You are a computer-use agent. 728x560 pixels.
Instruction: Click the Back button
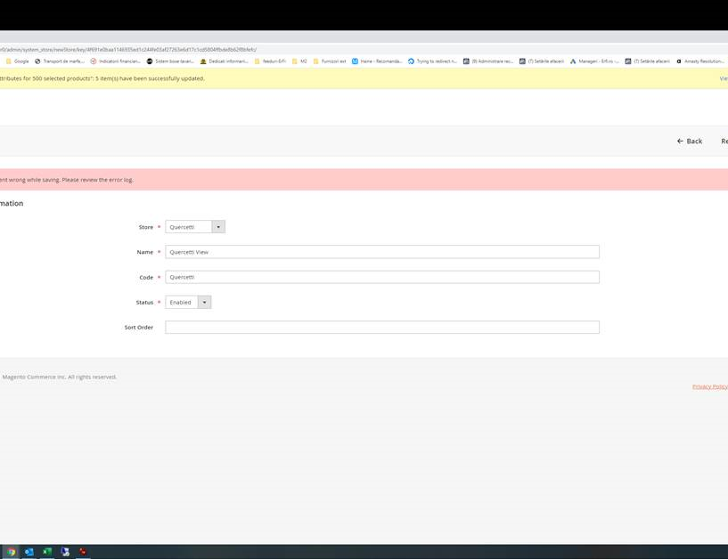point(689,141)
